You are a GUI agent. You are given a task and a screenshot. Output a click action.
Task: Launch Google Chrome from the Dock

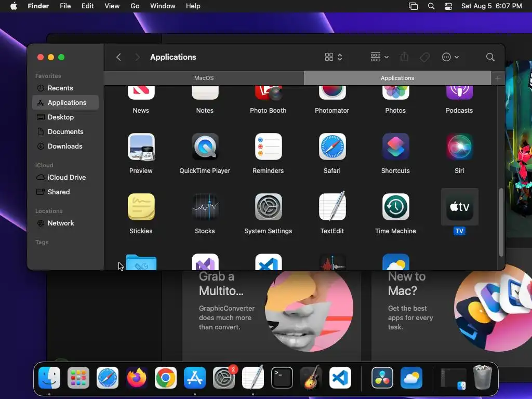(166, 378)
